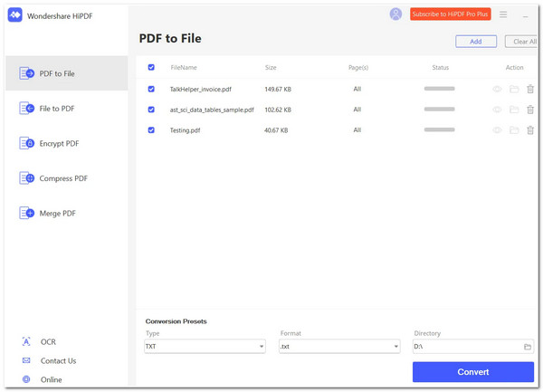This screenshot has width=543, height=392.
Task: Click Subscribe to HiPDF Pro Plus
Action: click(450, 14)
